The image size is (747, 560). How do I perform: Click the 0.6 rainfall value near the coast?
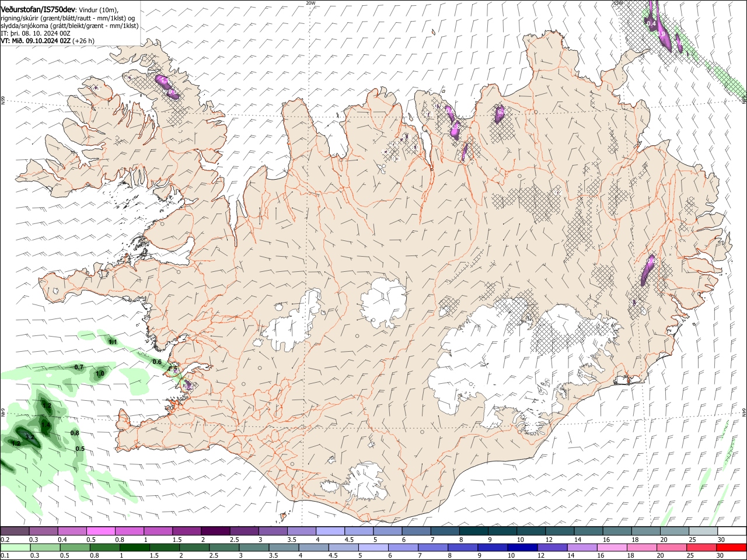(157, 362)
